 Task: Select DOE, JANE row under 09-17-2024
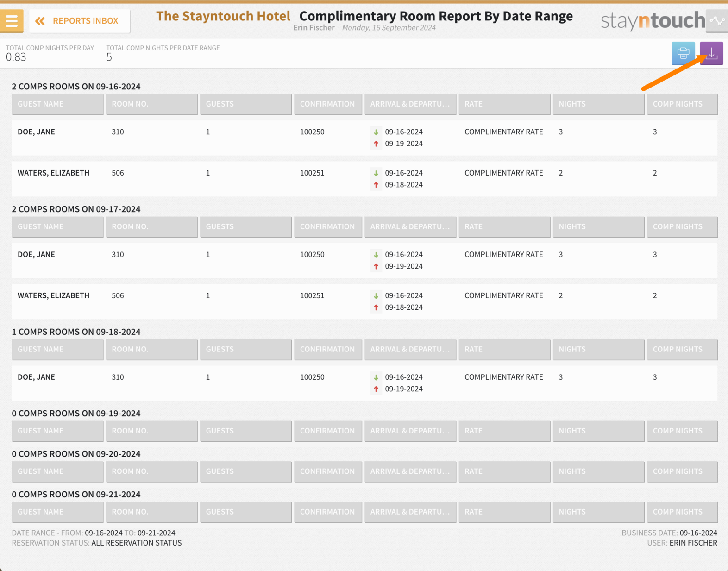(x=364, y=260)
